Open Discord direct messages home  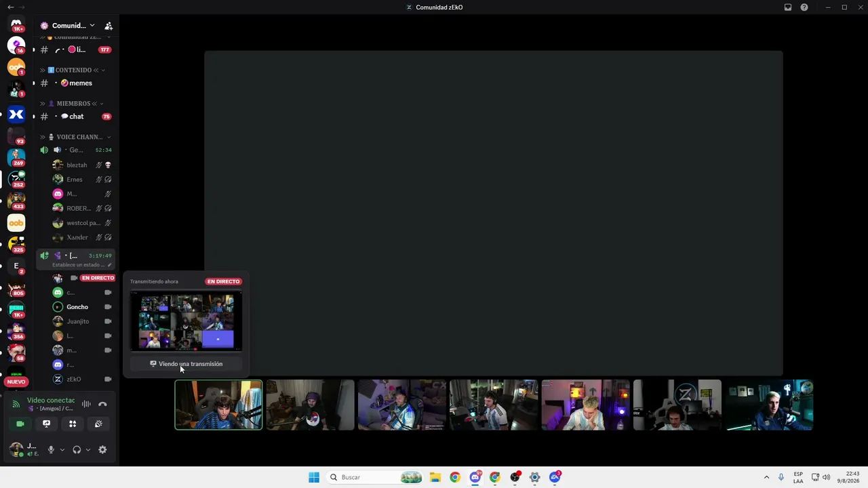click(16, 25)
